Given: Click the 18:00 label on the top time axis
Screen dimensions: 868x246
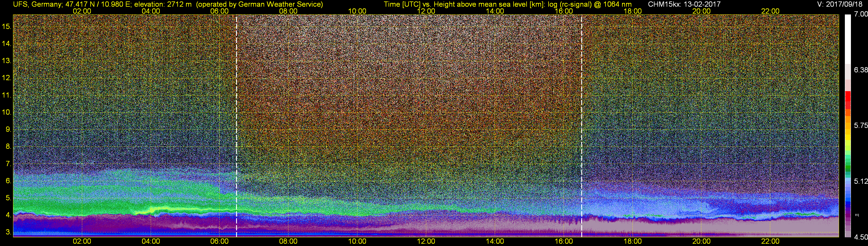Looking at the screenshot, I should [x=633, y=11].
